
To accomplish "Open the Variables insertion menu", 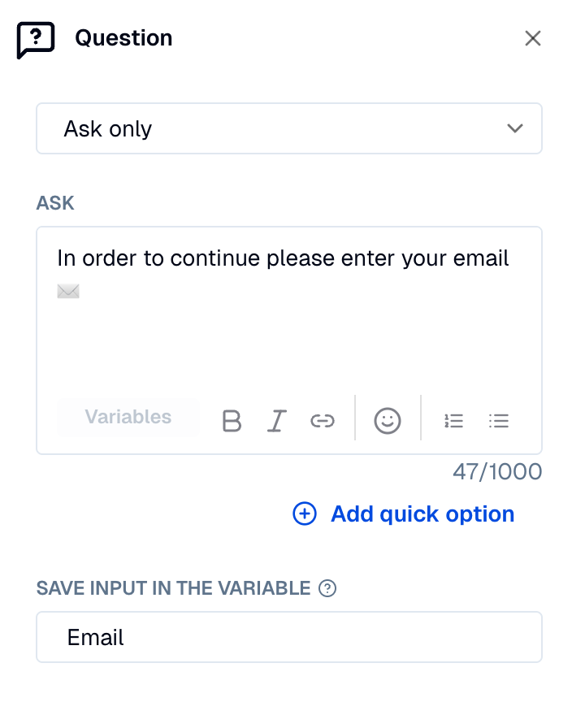I will [128, 417].
